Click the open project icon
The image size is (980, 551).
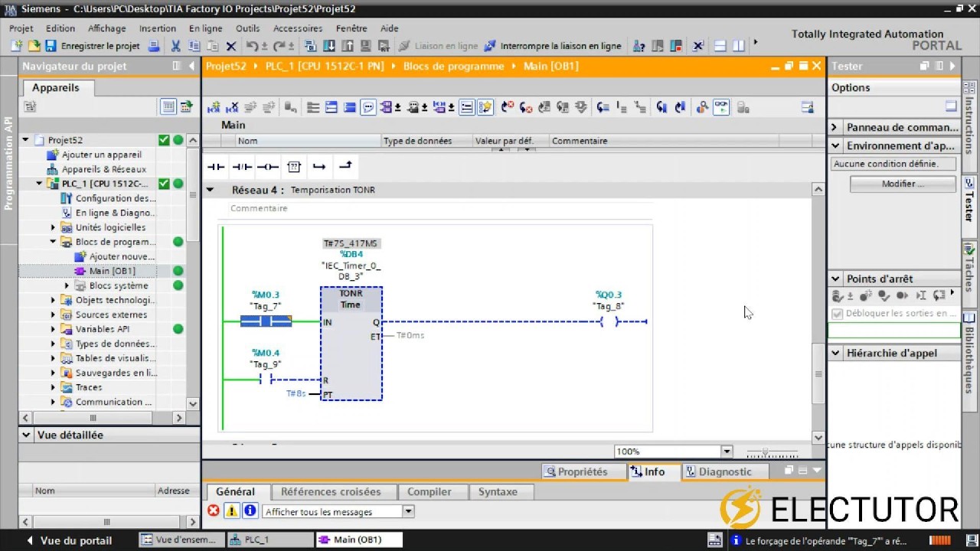34,46
